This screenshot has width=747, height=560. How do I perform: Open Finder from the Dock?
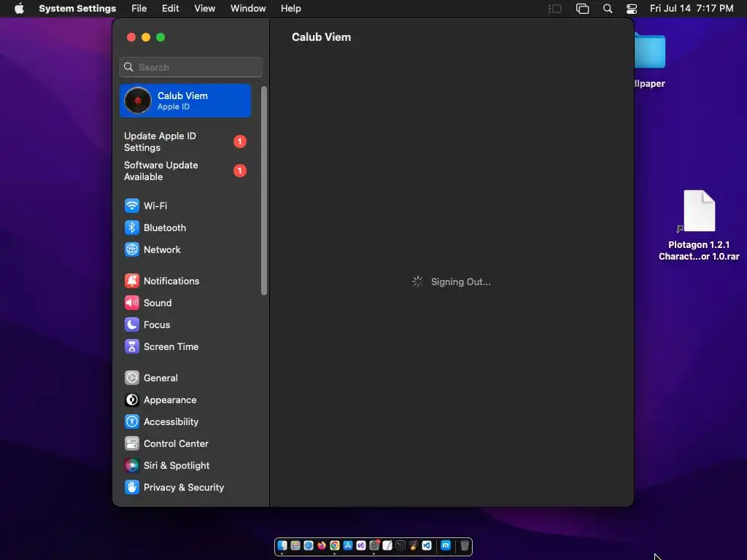coord(282,545)
